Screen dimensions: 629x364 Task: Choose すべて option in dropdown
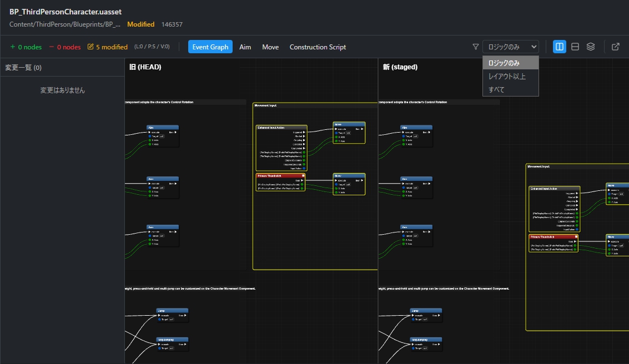[496, 89]
